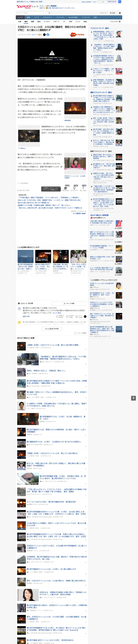The image size is (138, 644).
Task: Select the 速報 tab
Action: [x=28, y=17]
